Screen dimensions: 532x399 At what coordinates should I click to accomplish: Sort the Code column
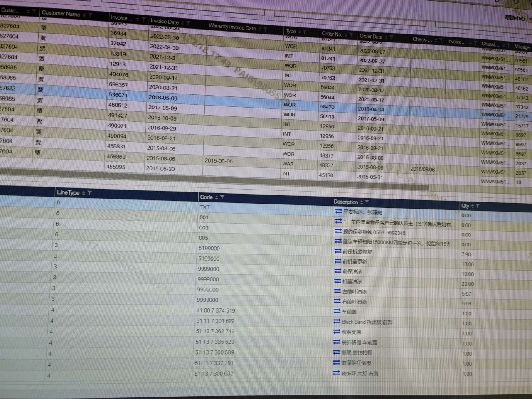coord(216,197)
